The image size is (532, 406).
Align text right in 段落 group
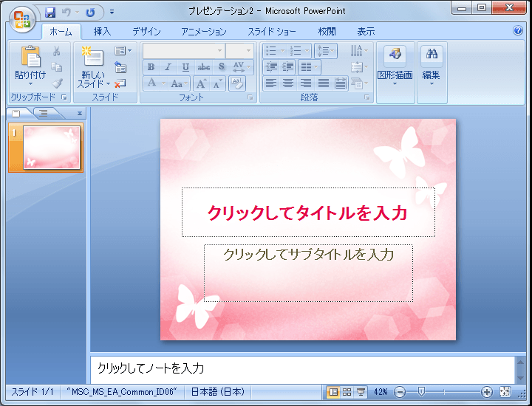[306, 83]
